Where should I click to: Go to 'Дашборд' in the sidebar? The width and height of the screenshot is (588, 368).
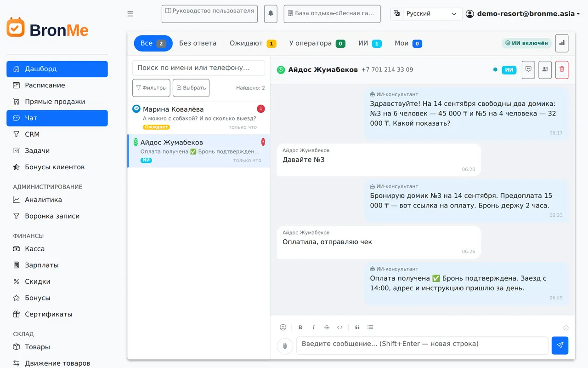pyautogui.click(x=57, y=69)
